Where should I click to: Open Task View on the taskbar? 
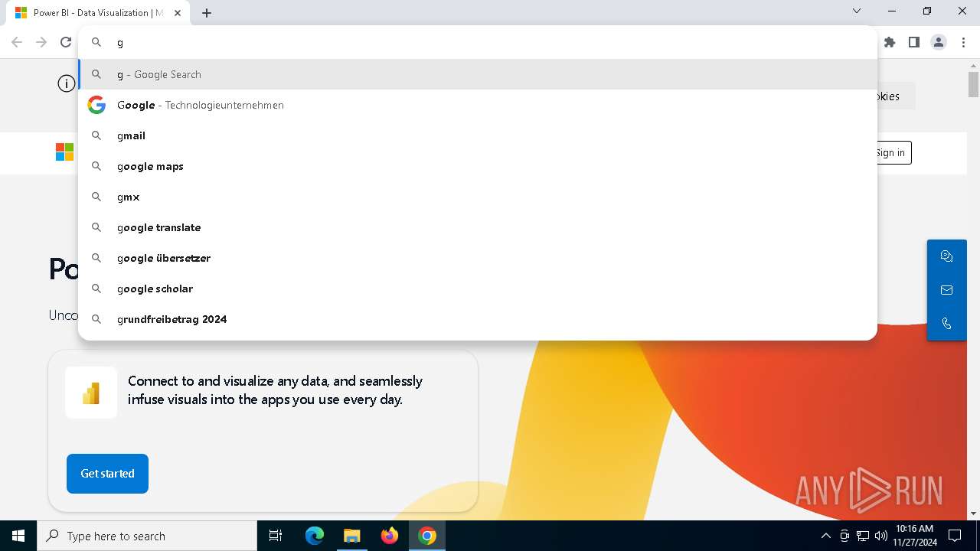pos(276,536)
